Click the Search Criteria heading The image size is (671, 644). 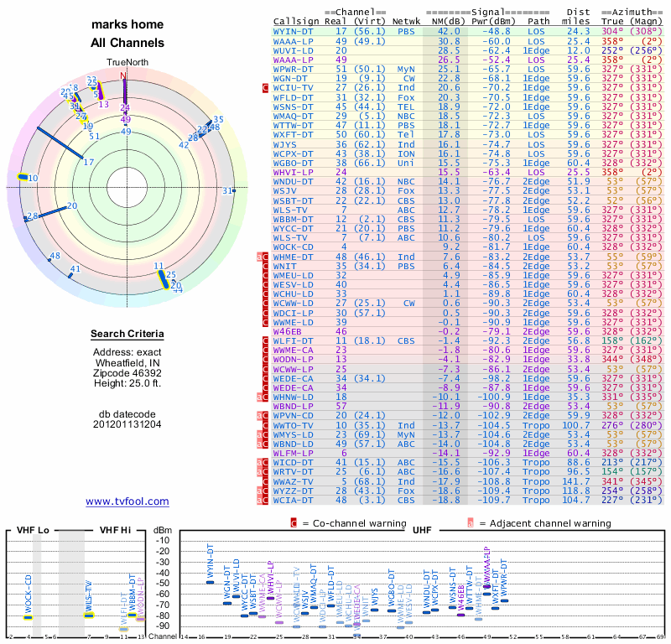pyautogui.click(x=127, y=334)
